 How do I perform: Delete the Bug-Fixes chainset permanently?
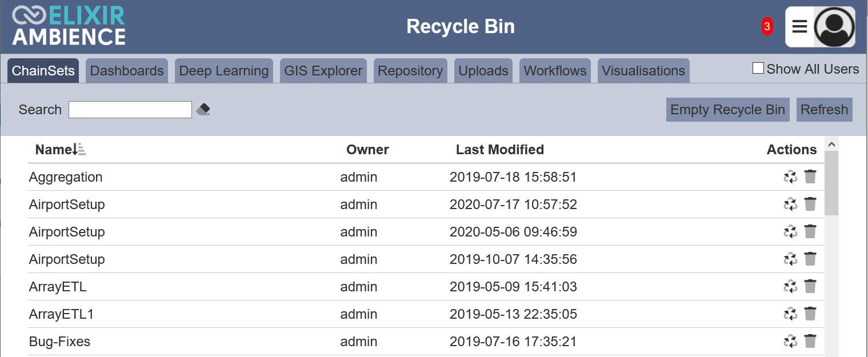810,342
